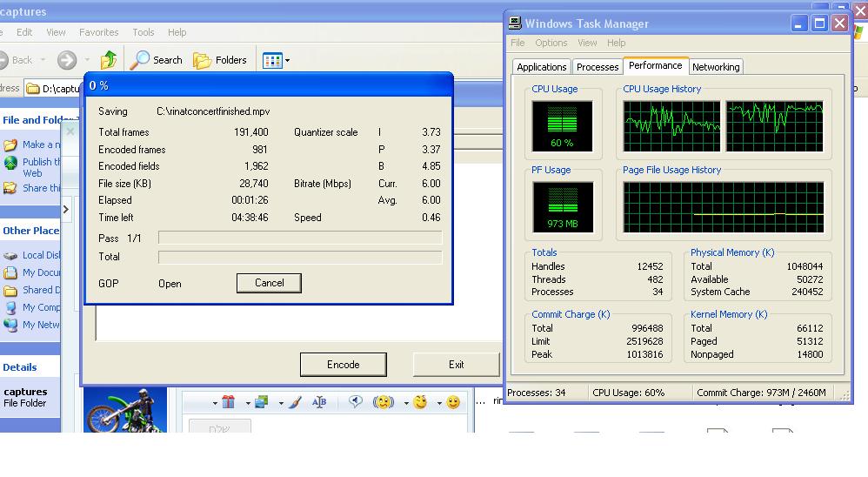868x477 pixels.
Task: Click the Share this folder icon
Action: tap(10, 188)
